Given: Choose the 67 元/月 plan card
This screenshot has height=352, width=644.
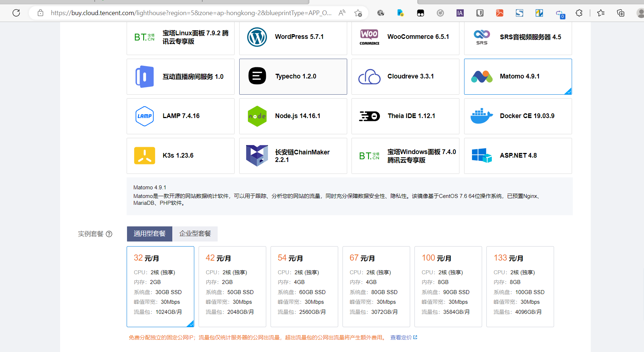Looking at the screenshot, I should pyautogui.click(x=376, y=286).
